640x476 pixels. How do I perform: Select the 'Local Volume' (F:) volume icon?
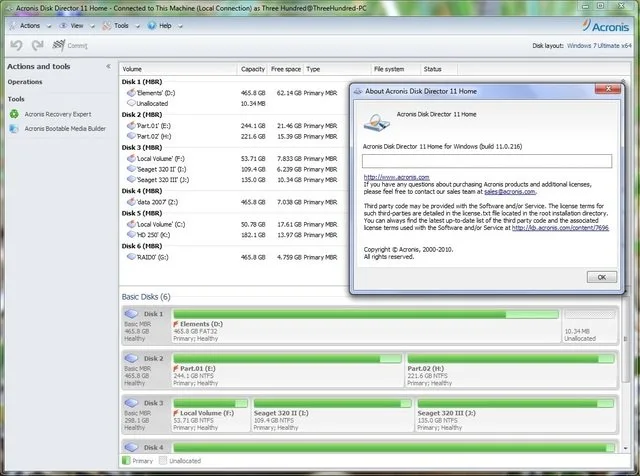point(131,158)
